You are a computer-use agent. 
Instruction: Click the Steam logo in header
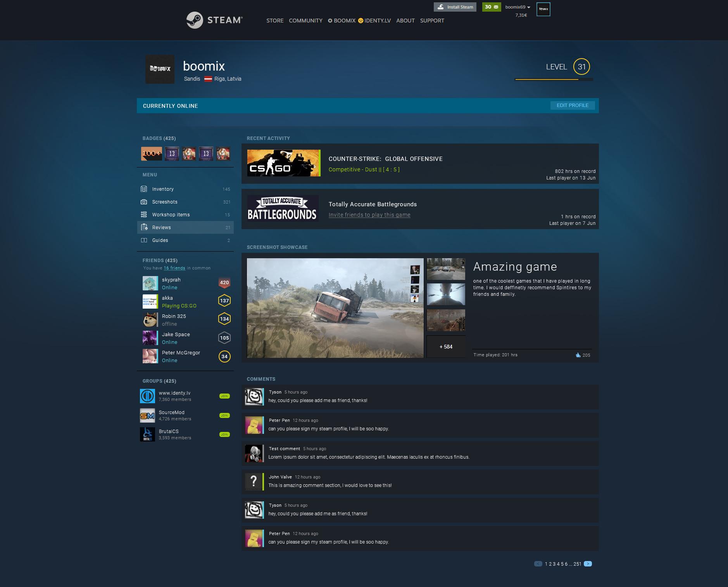[214, 20]
